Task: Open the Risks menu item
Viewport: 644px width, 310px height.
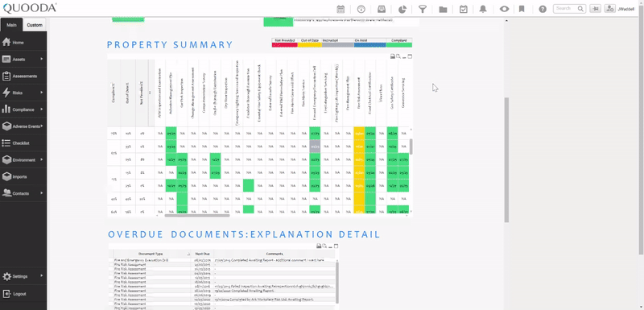Action: click(23, 93)
